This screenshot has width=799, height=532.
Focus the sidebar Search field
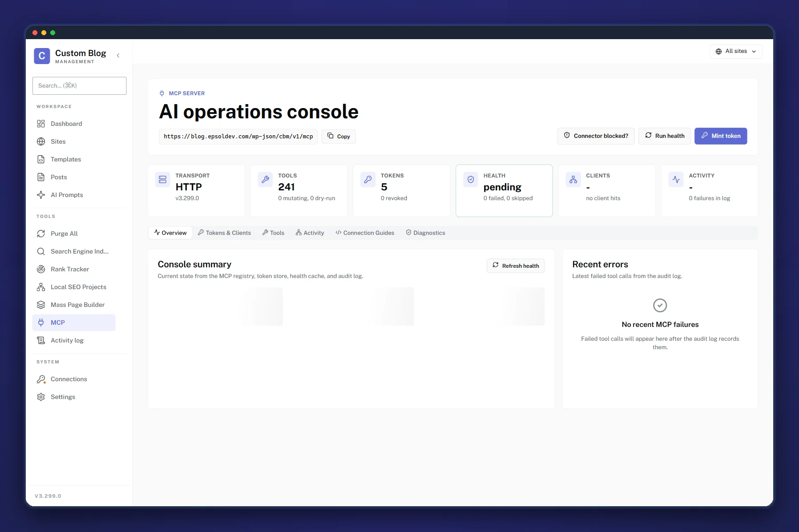tap(79, 85)
